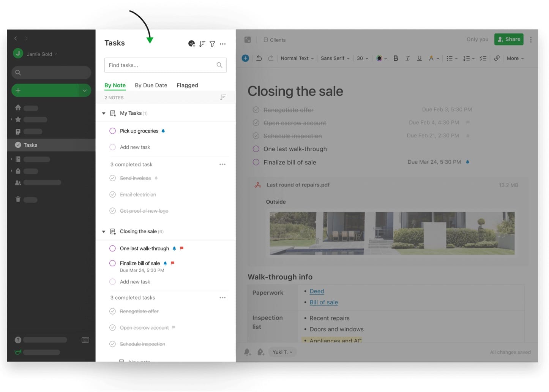549x392 pixels.
Task: Insert a link using the link icon
Action: click(497, 58)
